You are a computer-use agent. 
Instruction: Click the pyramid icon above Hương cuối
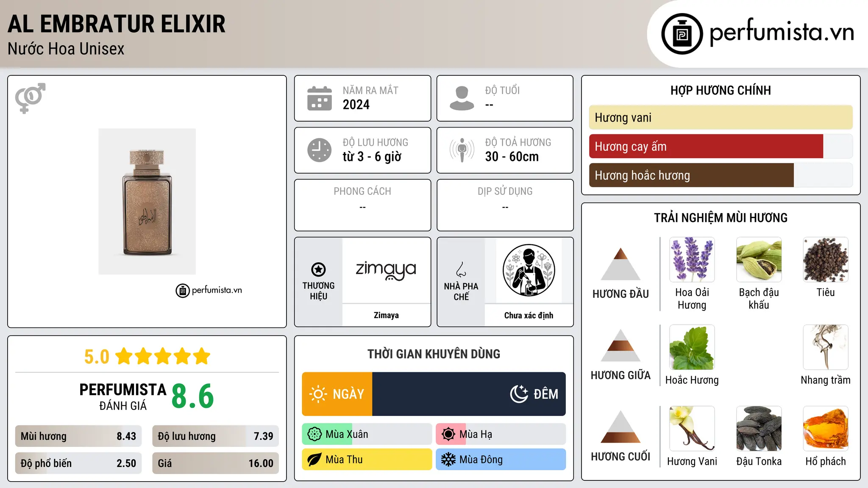(620, 427)
